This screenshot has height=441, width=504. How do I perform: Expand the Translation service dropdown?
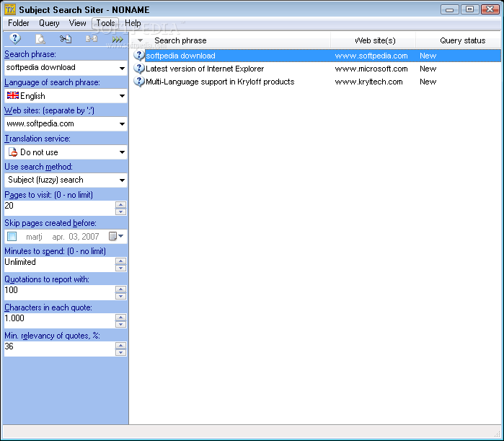pyautogui.click(x=122, y=152)
